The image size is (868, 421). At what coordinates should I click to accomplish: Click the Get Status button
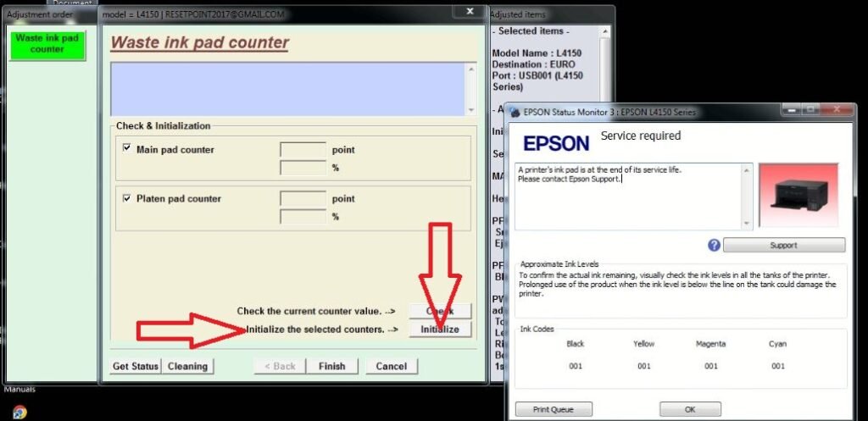tap(136, 366)
